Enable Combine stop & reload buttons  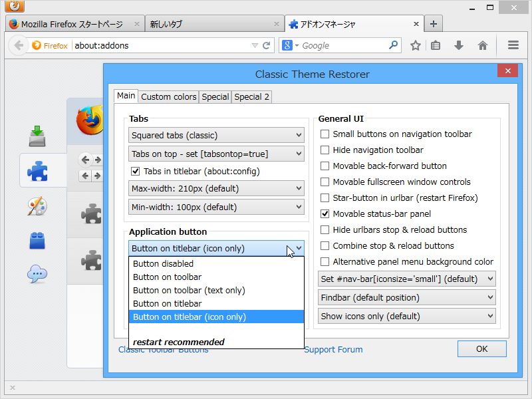click(325, 245)
